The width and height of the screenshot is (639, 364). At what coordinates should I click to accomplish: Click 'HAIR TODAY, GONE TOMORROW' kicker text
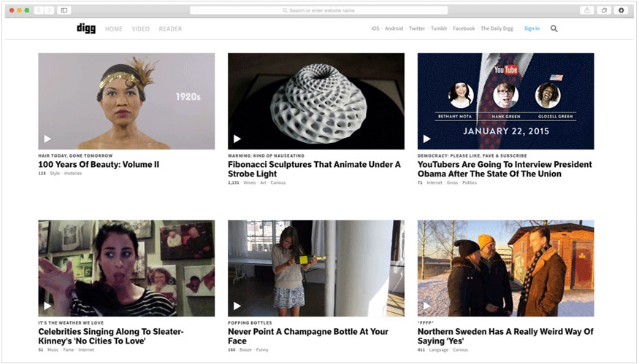pyautogui.click(x=75, y=155)
